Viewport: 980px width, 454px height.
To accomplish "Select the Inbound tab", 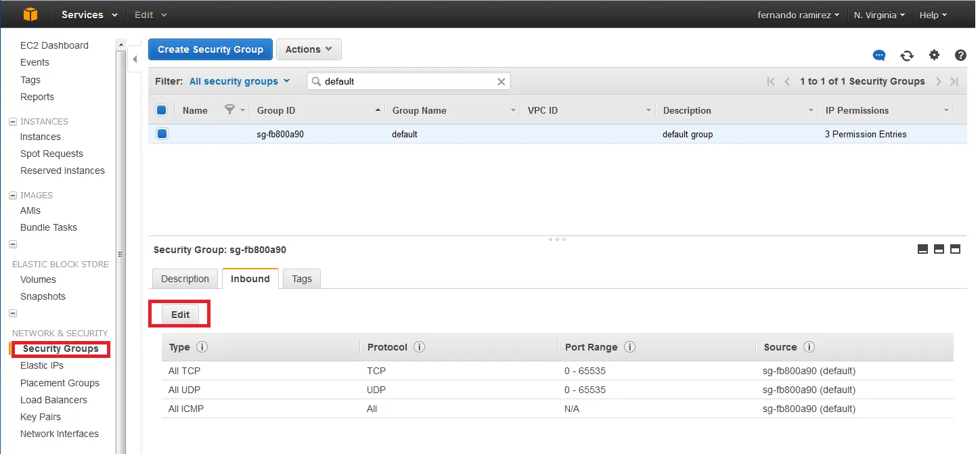I will point(250,279).
